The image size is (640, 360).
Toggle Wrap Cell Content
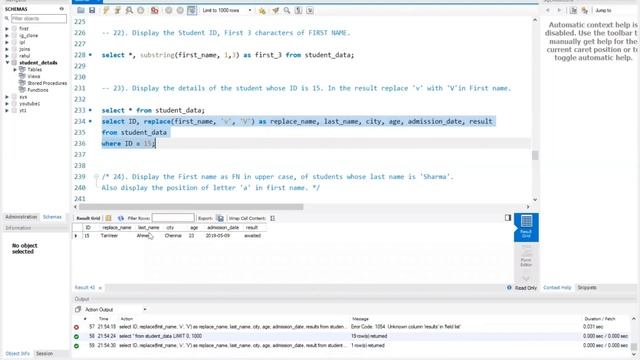(273, 218)
